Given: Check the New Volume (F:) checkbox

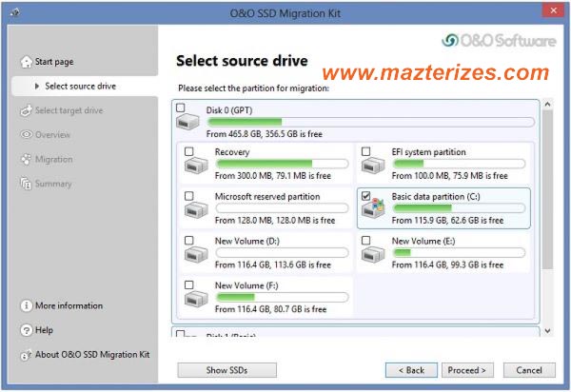Looking at the screenshot, I should tap(188, 284).
